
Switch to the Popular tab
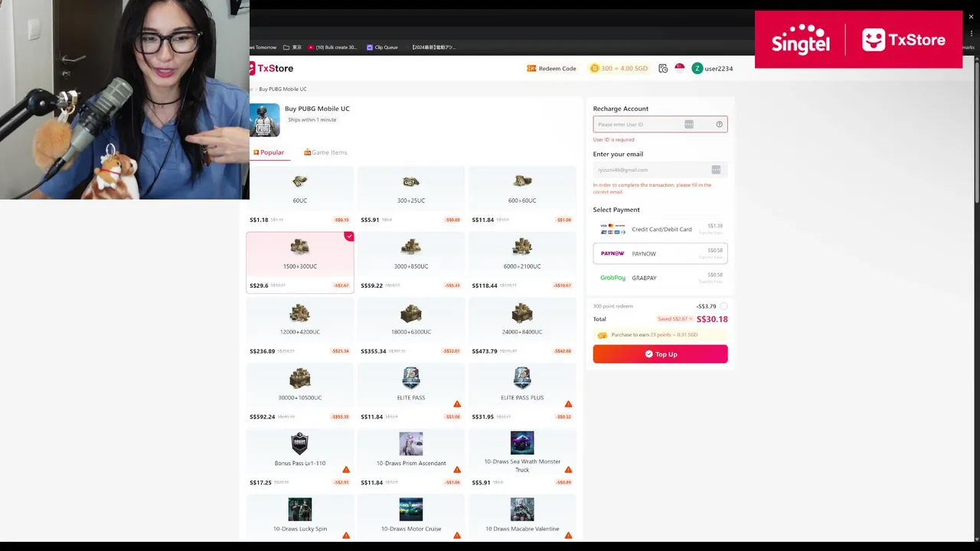pos(269,152)
